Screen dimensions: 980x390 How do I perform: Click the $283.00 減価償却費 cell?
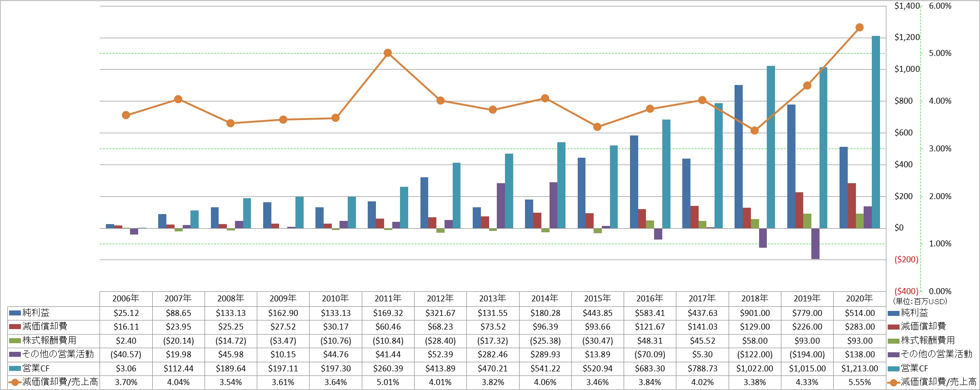860,327
